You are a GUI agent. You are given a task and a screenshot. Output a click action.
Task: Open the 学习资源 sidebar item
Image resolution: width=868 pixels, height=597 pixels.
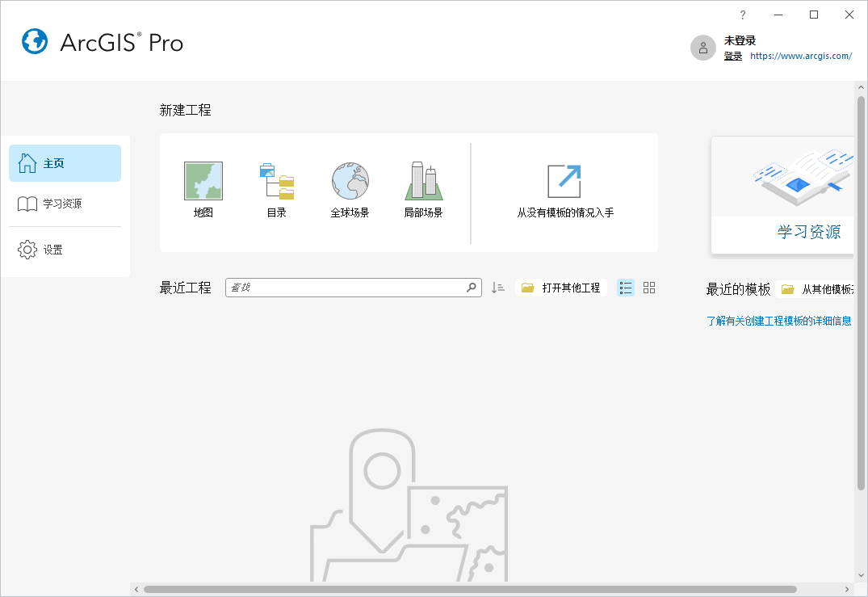(x=65, y=204)
